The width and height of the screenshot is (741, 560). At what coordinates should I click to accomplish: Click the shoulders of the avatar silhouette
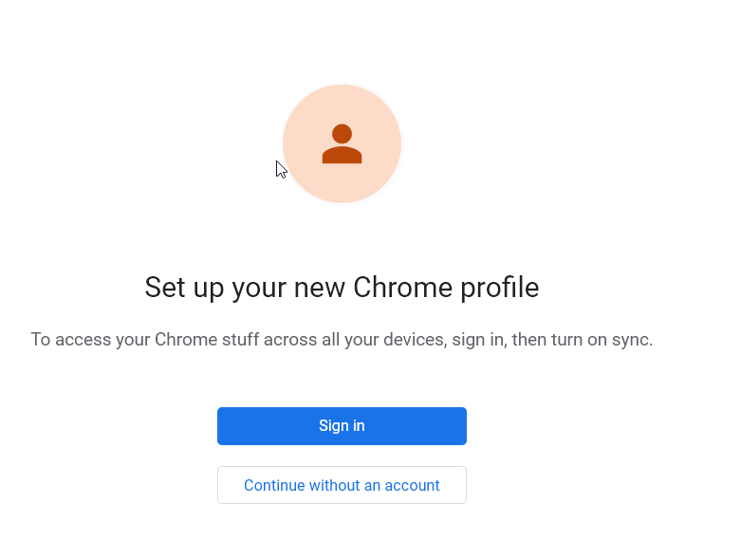click(x=342, y=155)
